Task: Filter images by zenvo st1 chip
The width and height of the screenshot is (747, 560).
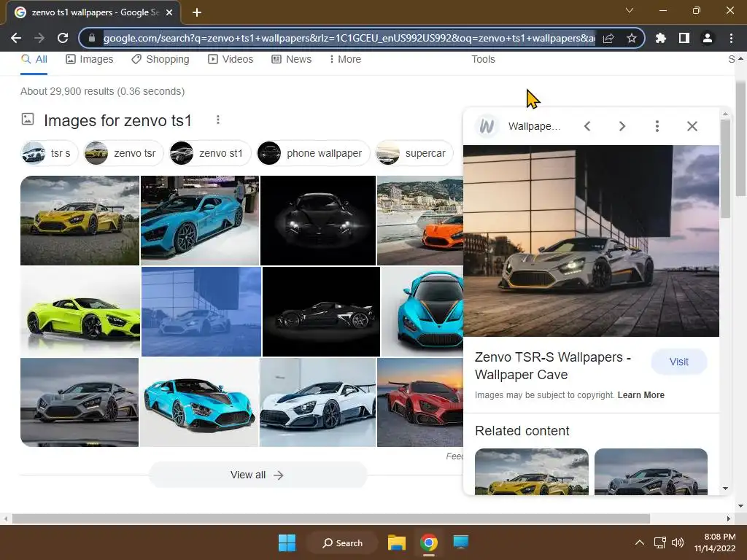Action: [x=209, y=153]
